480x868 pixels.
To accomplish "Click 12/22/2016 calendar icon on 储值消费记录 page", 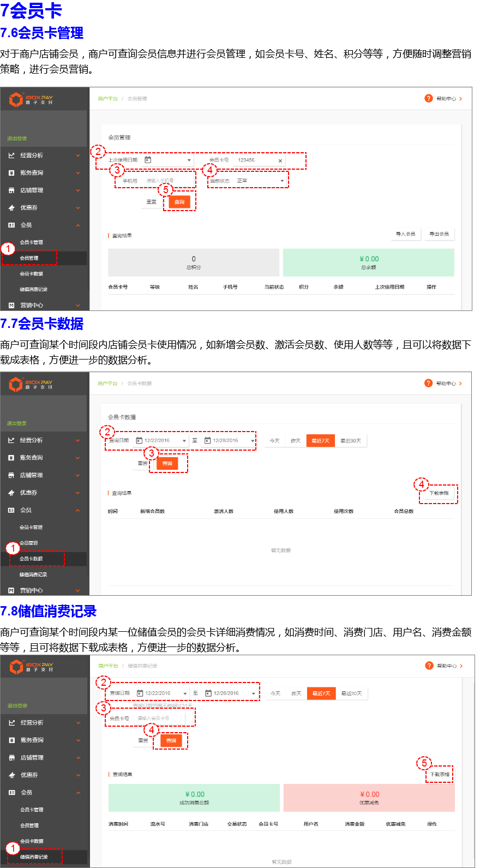I will coord(140,693).
